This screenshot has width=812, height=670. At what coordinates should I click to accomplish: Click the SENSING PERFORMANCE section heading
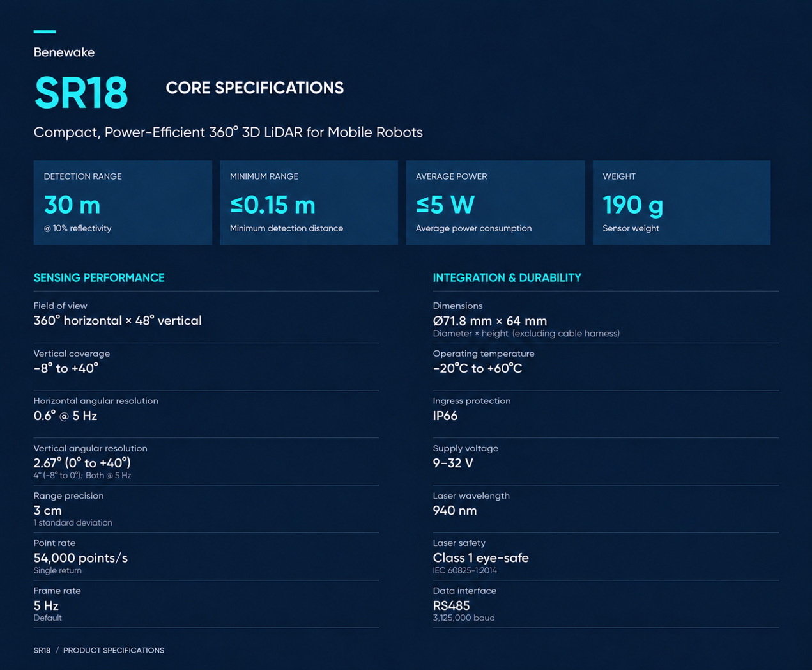(x=99, y=277)
